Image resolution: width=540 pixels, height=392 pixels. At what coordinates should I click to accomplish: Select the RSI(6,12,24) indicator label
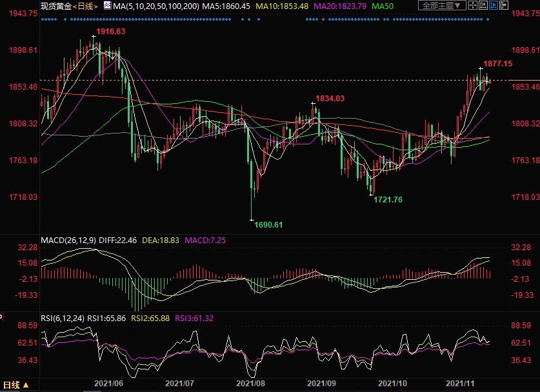(64, 318)
